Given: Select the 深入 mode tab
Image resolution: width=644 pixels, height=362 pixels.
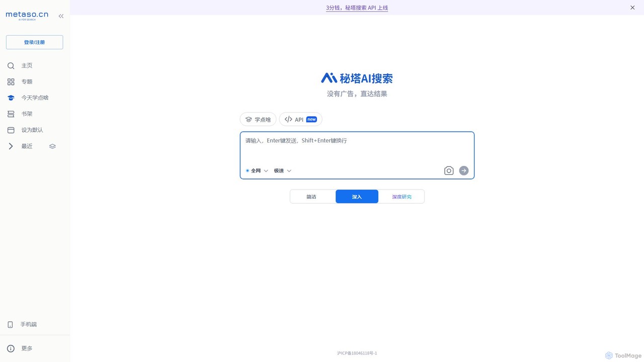Looking at the screenshot, I should 357,197.
